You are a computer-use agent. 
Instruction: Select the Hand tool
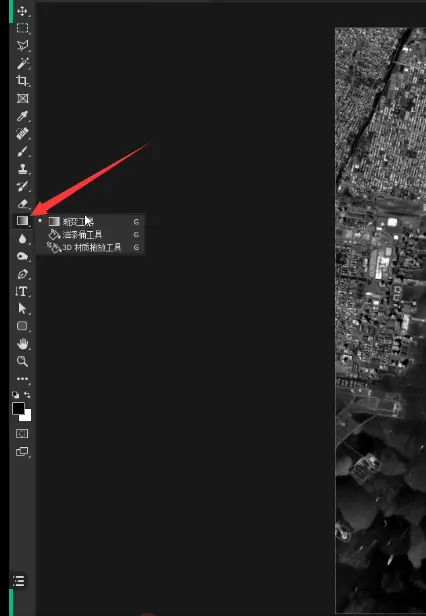coord(22,344)
